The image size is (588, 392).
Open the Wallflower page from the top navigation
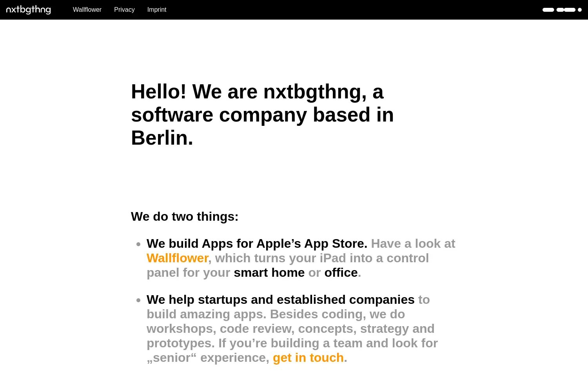[87, 10]
